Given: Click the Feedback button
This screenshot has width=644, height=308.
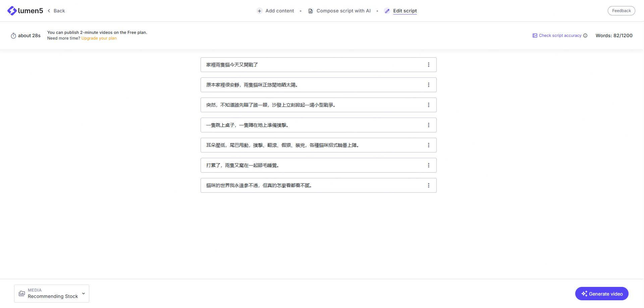Looking at the screenshot, I should click(621, 10).
